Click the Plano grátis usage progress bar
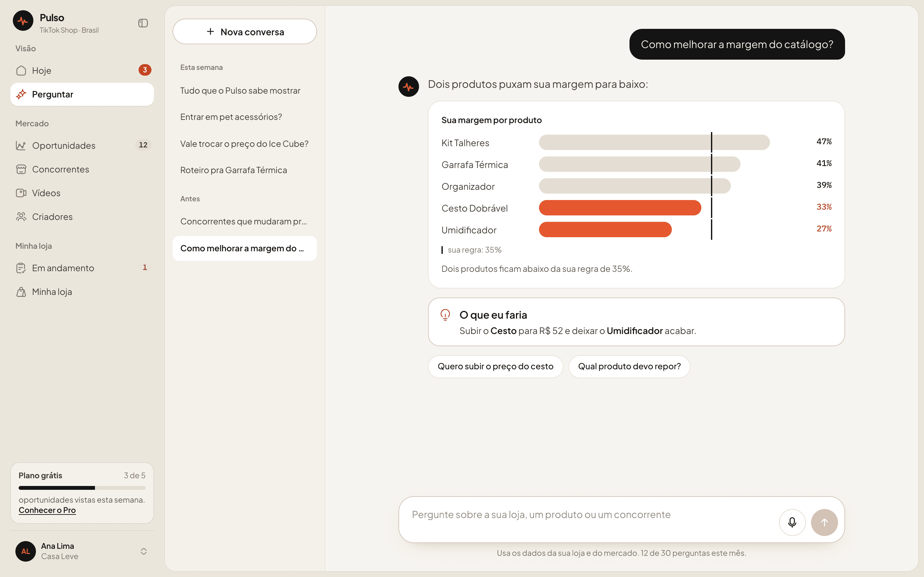This screenshot has height=577, width=924. point(82,488)
